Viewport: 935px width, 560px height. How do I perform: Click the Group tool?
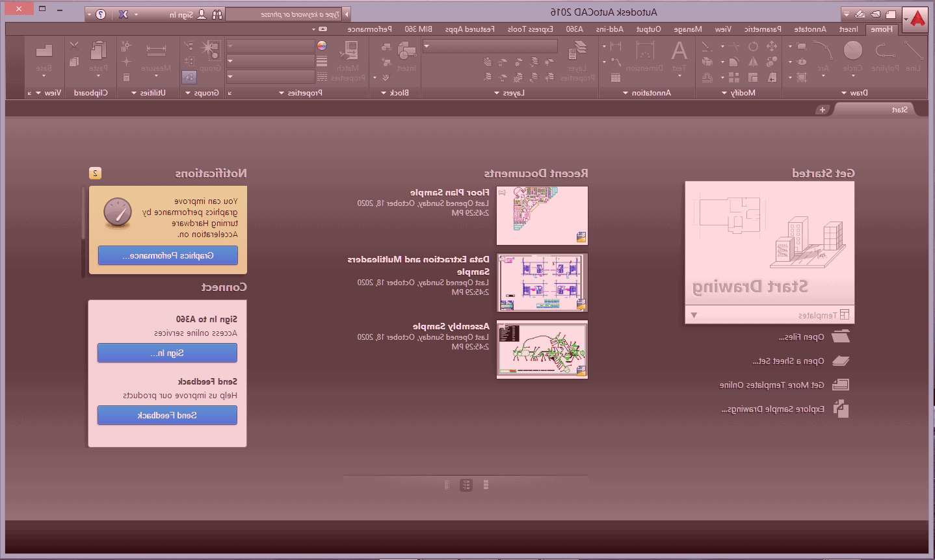(x=210, y=56)
